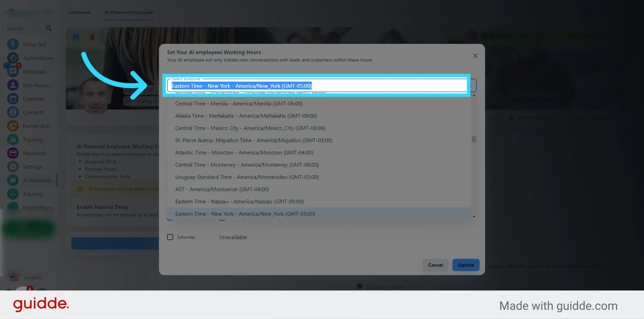Click the Communication Tools bullet text
Viewport: 644px width, 319px height.
[x=108, y=177]
